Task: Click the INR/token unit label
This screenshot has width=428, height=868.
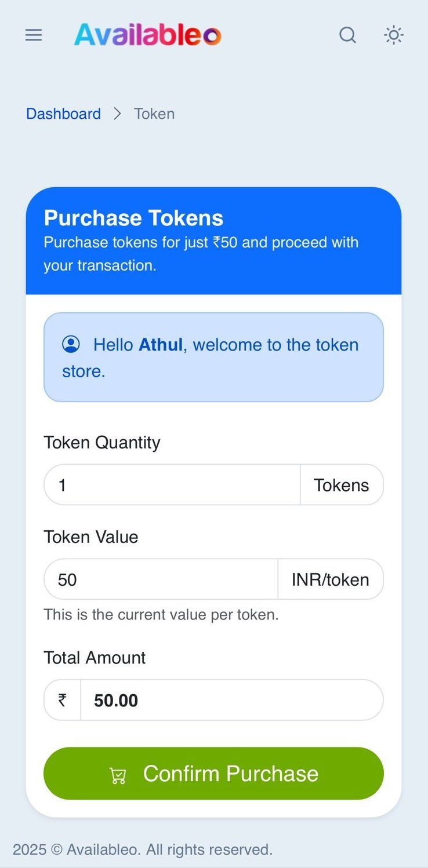Action: click(330, 579)
